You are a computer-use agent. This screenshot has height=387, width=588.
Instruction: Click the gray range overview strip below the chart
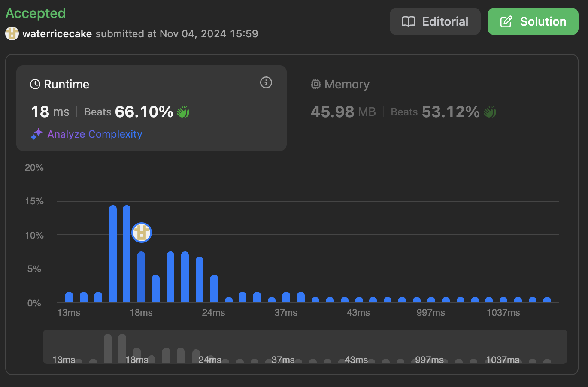point(305,347)
